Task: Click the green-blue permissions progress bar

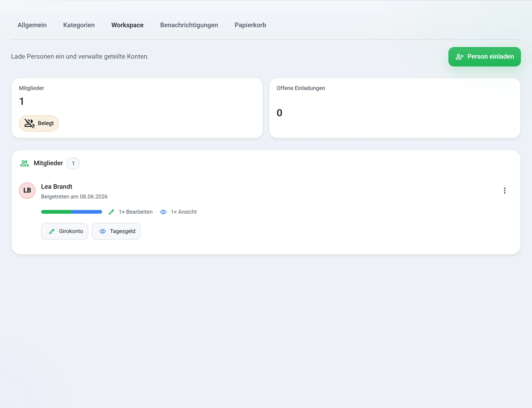Action: (x=71, y=212)
